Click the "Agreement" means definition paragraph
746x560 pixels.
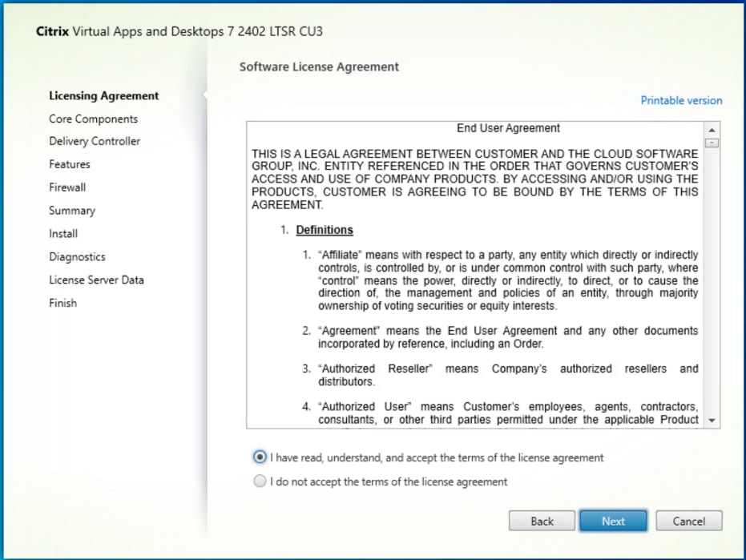[508, 336]
